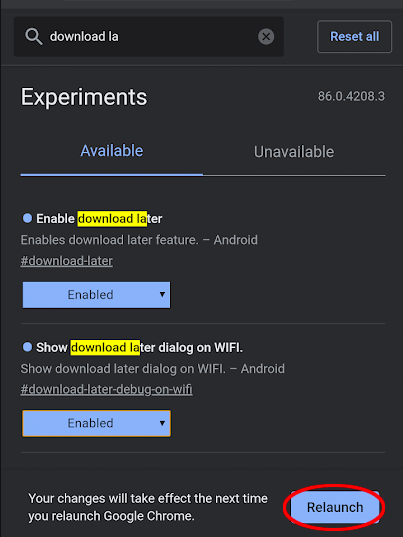Click the blue dot beside Enable download later
The image size is (403, 537).
[27, 218]
